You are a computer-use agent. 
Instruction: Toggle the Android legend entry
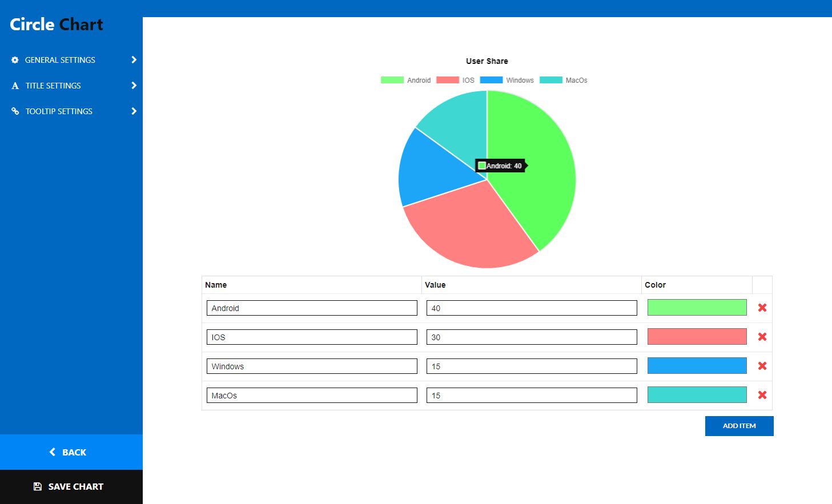pyautogui.click(x=406, y=80)
